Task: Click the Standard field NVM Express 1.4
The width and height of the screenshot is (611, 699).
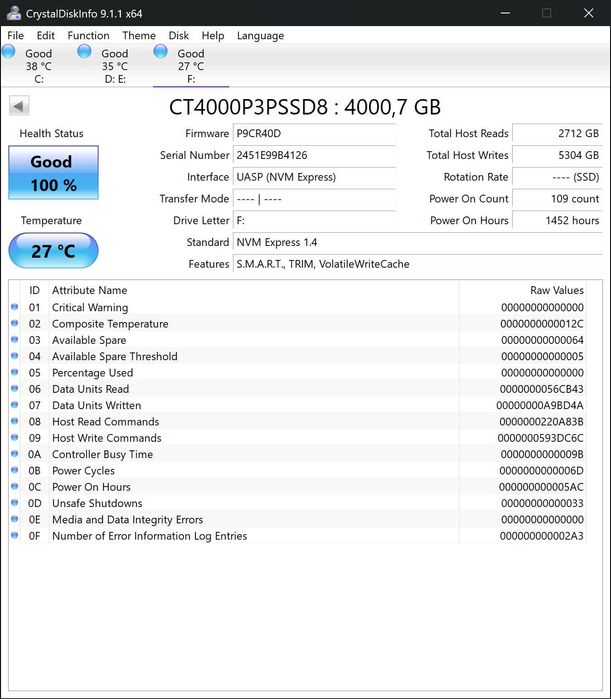Action: [x=418, y=242]
